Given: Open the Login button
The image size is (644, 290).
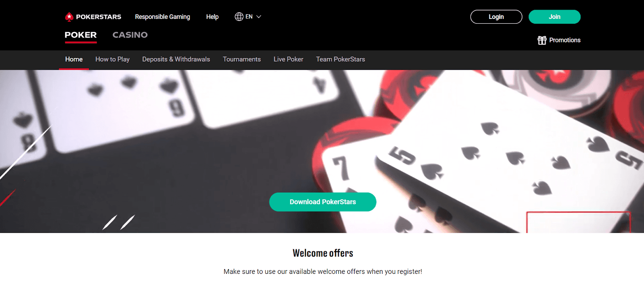Looking at the screenshot, I should (496, 17).
